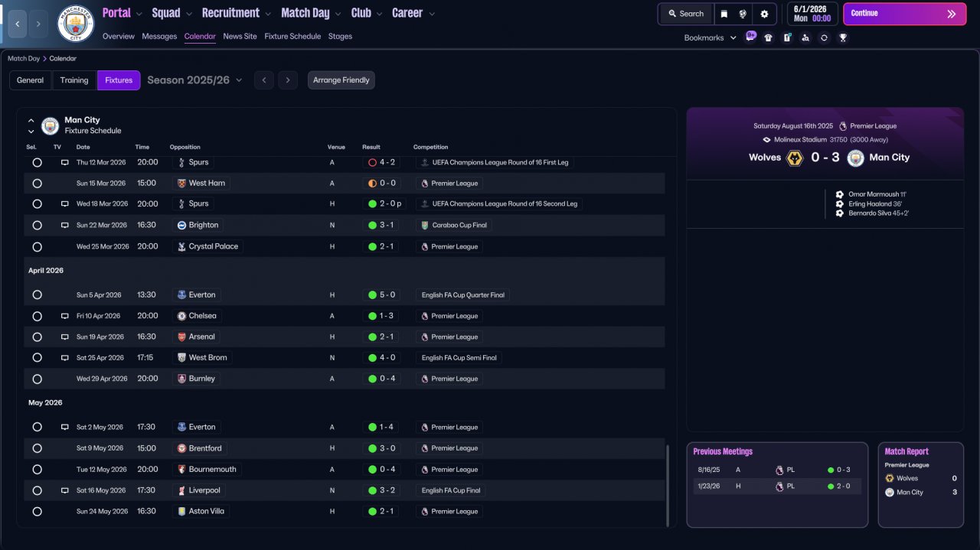Click the Search field
Image resolution: width=980 pixels, height=550 pixels.
coord(686,14)
